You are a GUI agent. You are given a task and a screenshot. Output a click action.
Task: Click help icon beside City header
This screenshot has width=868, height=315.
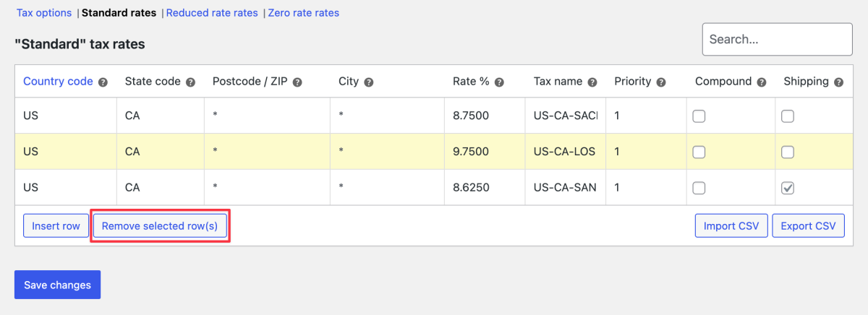(369, 82)
